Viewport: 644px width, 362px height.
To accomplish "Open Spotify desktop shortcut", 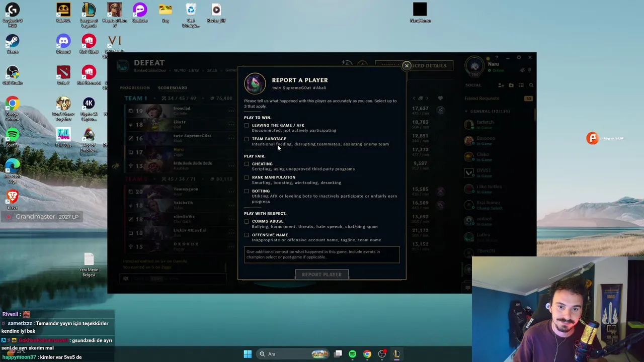I will coord(12,137).
